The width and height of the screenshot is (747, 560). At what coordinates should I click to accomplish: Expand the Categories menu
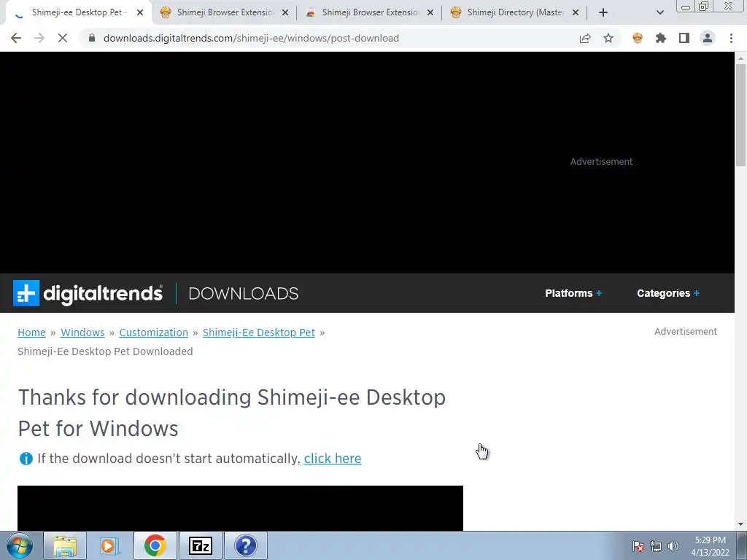click(x=668, y=293)
